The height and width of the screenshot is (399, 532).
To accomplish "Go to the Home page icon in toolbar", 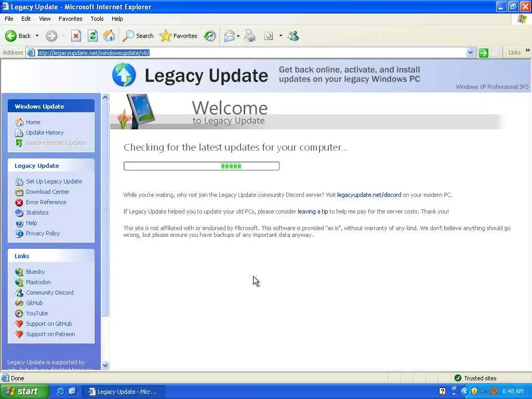I will click(109, 36).
